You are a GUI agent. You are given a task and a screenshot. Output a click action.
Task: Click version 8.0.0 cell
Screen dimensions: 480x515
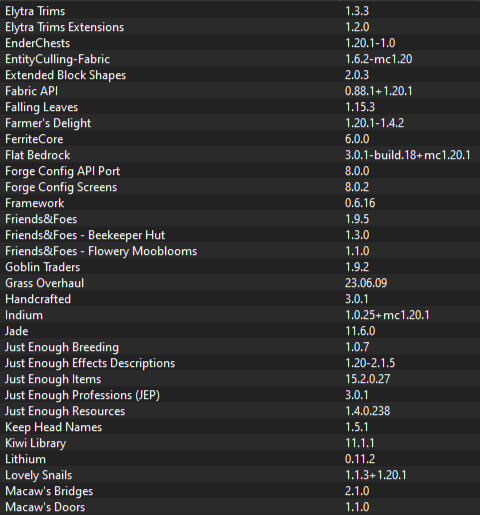357,171
